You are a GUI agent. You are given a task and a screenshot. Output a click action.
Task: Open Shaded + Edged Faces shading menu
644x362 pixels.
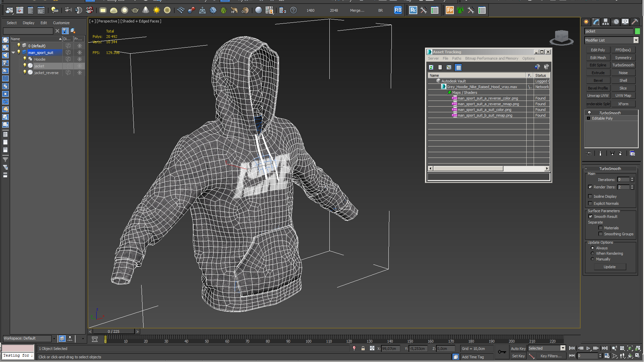141,21
